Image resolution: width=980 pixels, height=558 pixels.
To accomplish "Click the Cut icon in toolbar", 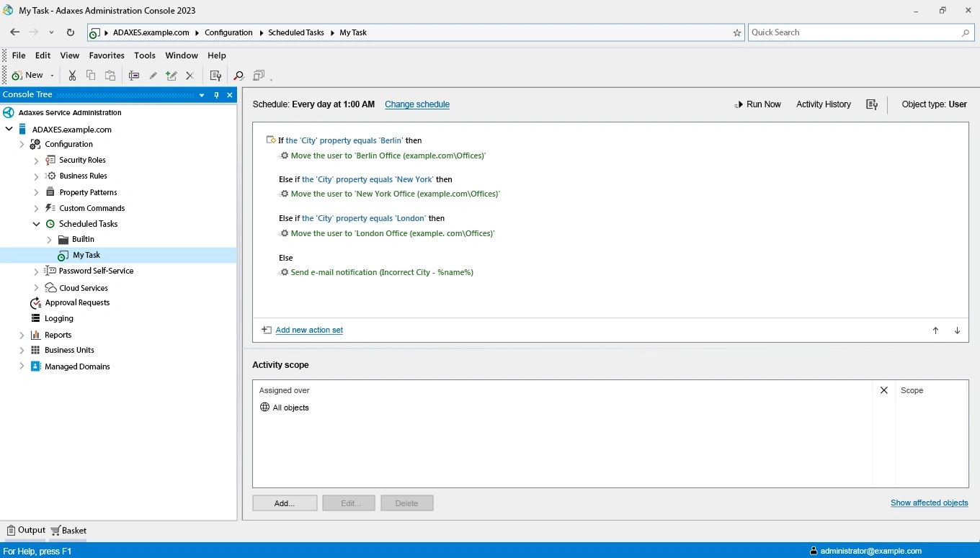I will tap(72, 76).
